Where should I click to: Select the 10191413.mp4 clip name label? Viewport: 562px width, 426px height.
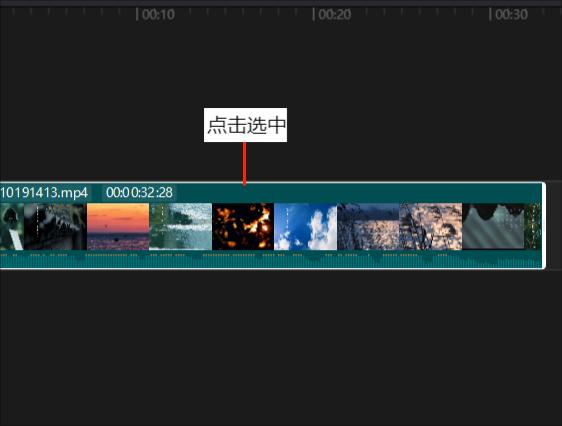[x=44, y=192]
